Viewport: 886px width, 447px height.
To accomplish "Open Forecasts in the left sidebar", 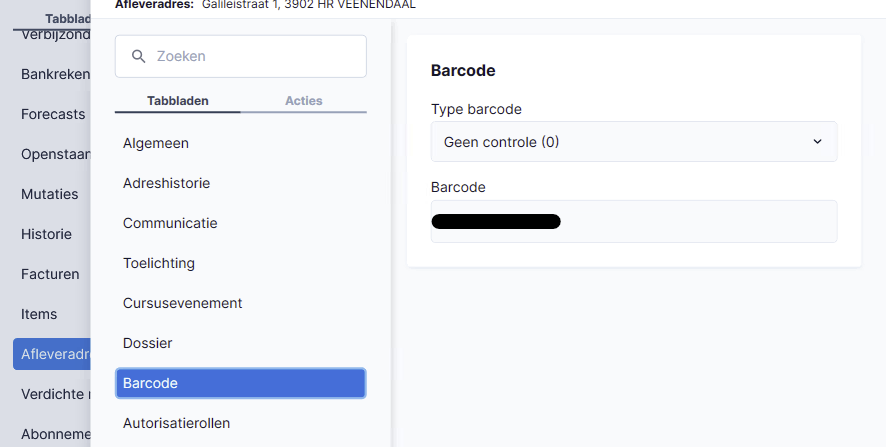I will 53,114.
